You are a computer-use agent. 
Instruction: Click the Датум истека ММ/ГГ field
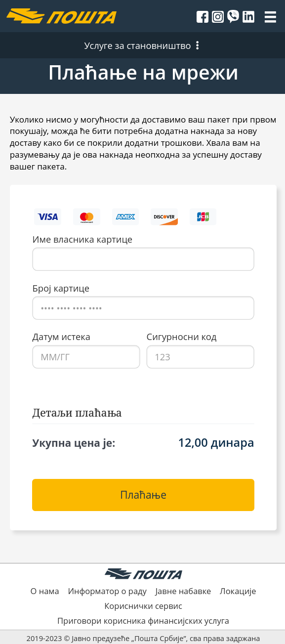(86, 357)
